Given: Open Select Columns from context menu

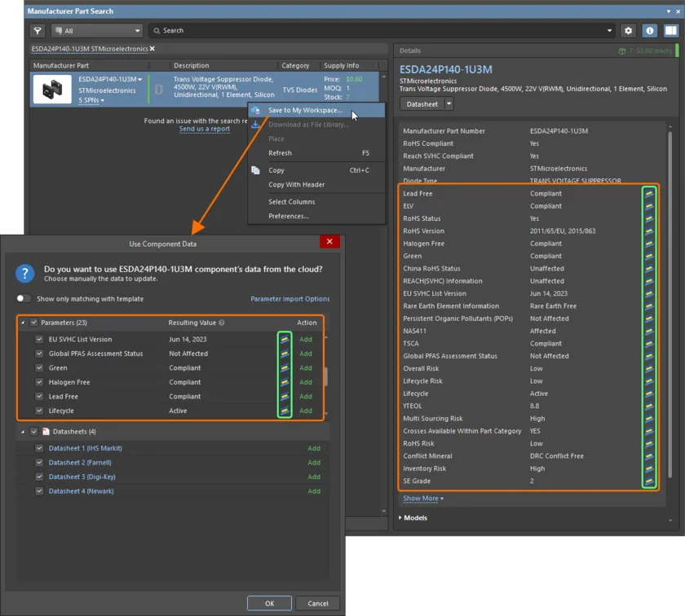Looking at the screenshot, I should point(316,202).
